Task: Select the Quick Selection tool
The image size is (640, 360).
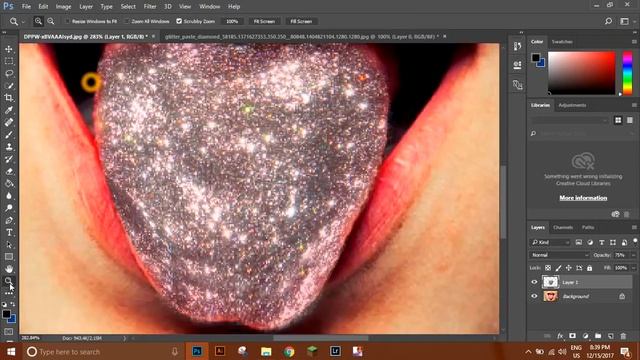Action: point(9,86)
